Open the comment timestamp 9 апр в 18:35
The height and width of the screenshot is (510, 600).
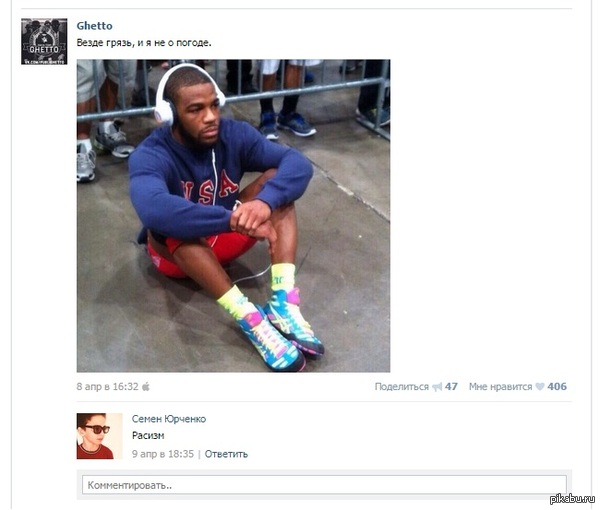click(x=163, y=454)
